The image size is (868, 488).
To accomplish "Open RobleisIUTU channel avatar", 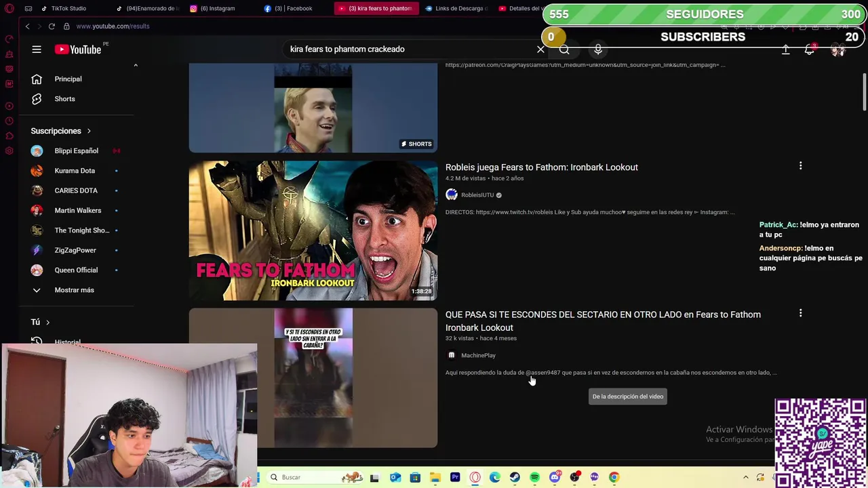I will click(452, 195).
